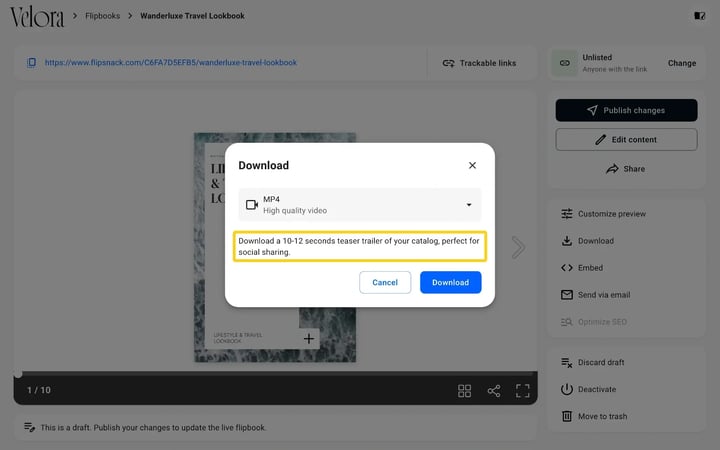Open page thumbnails grid view
The image size is (720, 450).
[x=464, y=391]
